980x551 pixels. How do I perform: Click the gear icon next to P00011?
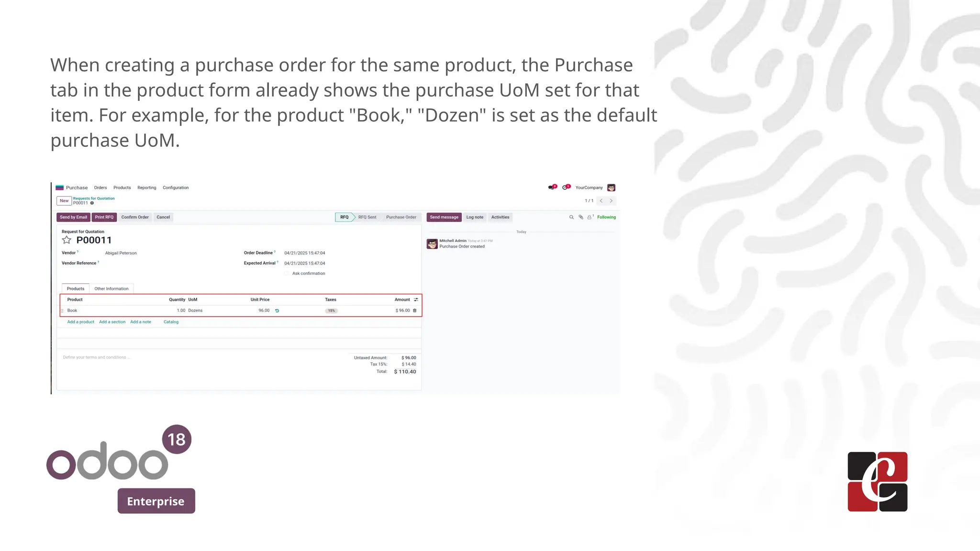(92, 203)
